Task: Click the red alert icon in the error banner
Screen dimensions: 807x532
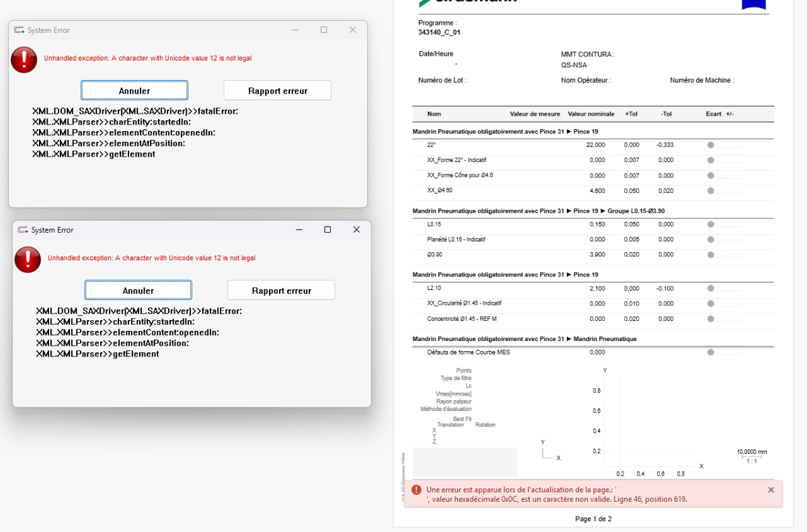Action: (x=416, y=490)
